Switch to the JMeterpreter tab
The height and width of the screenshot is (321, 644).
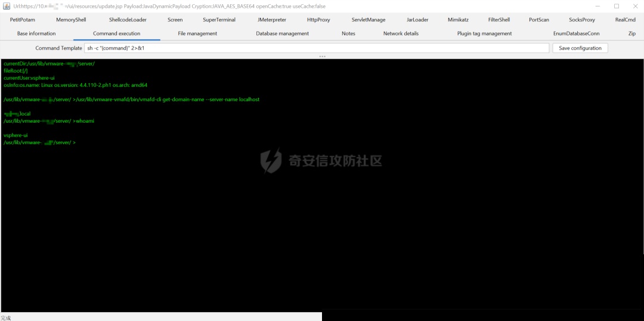[272, 20]
